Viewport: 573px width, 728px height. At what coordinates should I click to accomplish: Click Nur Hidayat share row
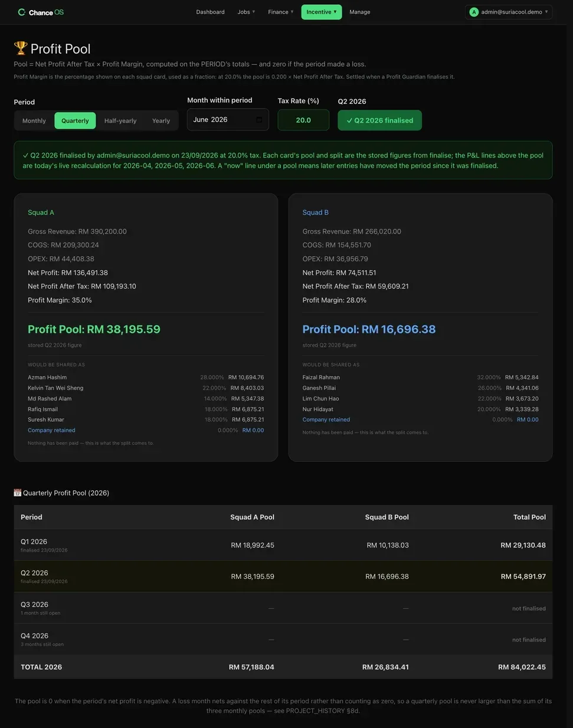click(421, 409)
